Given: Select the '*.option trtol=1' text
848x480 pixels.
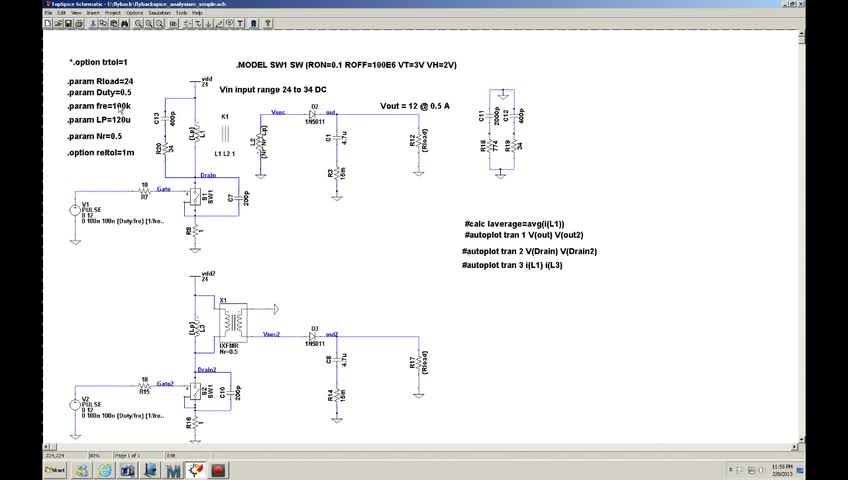Looking at the screenshot, I should (98, 62).
